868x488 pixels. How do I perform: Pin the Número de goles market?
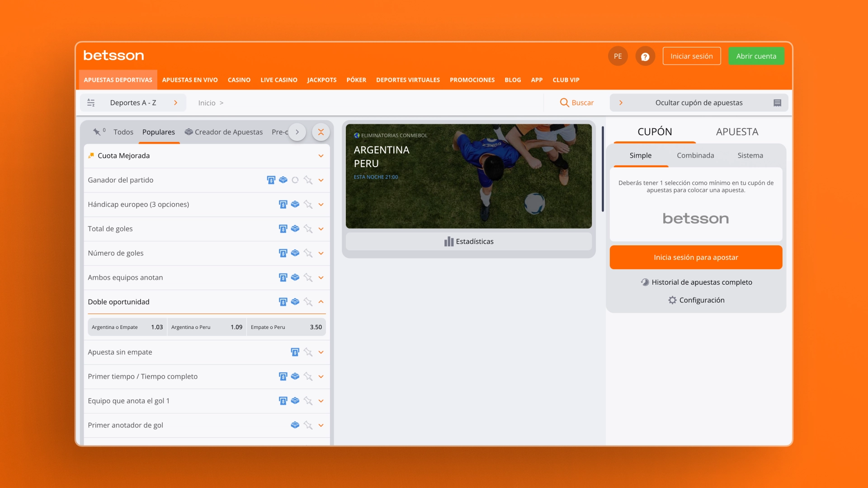pyautogui.click(x=308, y=253)
